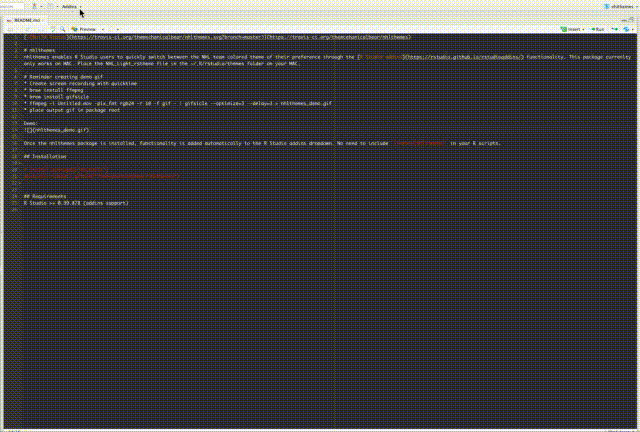Image resolution: width=640 pixels, height=432 pixels.
Task: Click the ffmpeg -i Untitled.mov command line
Action: (178, 103)
